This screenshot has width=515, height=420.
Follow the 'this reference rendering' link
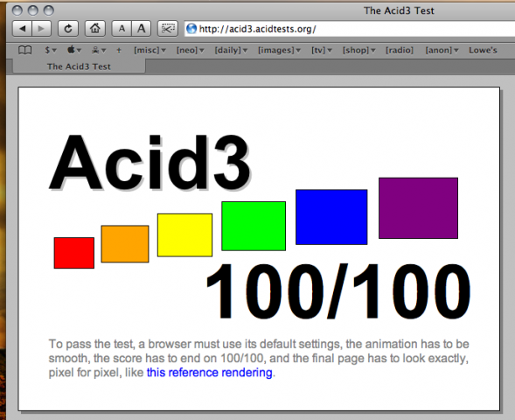point(210,373)
